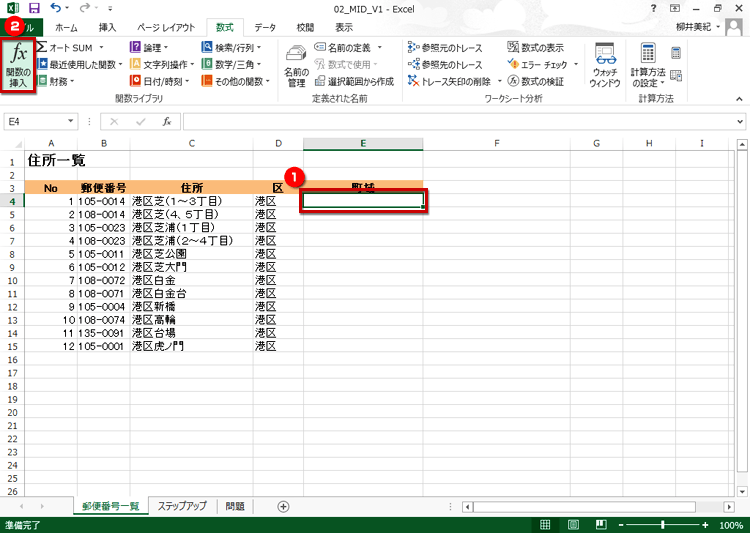
Task: Click the Name Box showing E4
Action: [x=34, y=122]
